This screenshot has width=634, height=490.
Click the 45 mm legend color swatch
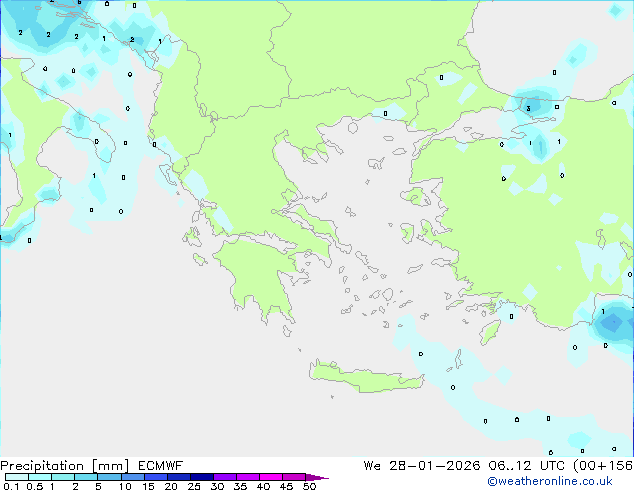point(294,477)
